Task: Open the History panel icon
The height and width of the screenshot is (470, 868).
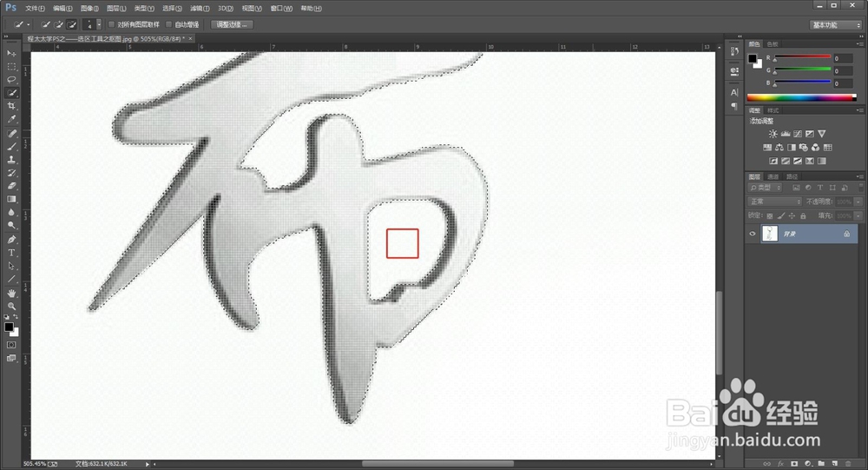Action: coord(734,51)
